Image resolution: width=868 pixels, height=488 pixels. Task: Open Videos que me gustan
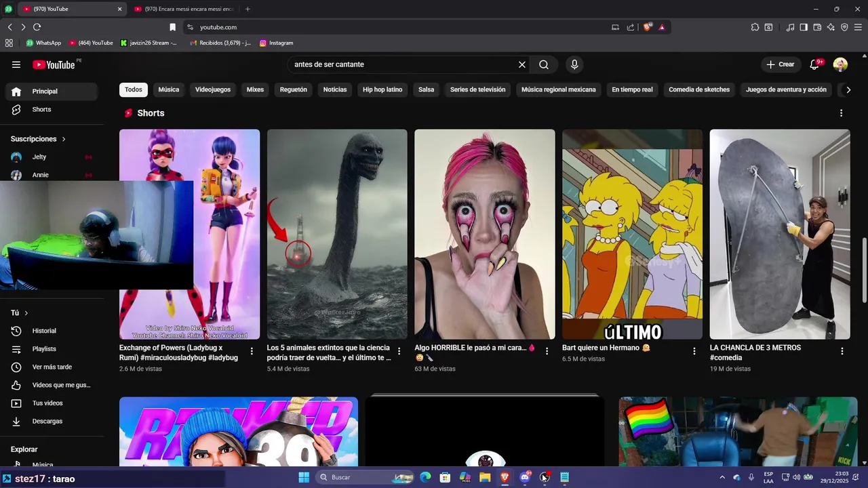coord(52,385)
